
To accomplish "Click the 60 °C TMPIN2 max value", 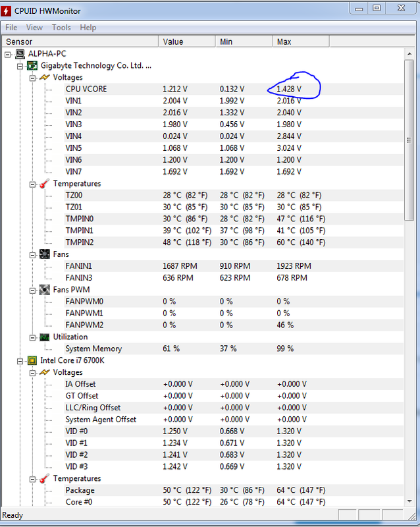I will coord(301,242).
